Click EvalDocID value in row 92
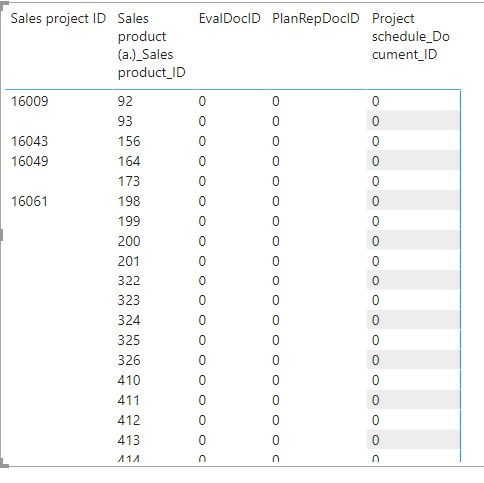Screen dimensions: 484x483 [202, 101]
